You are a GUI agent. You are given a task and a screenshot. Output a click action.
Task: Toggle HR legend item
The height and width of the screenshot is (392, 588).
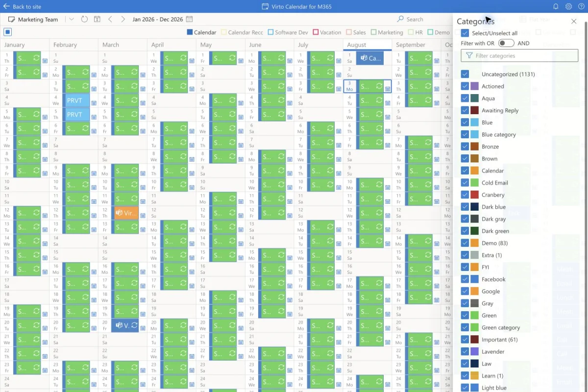[x=415, y=32]
